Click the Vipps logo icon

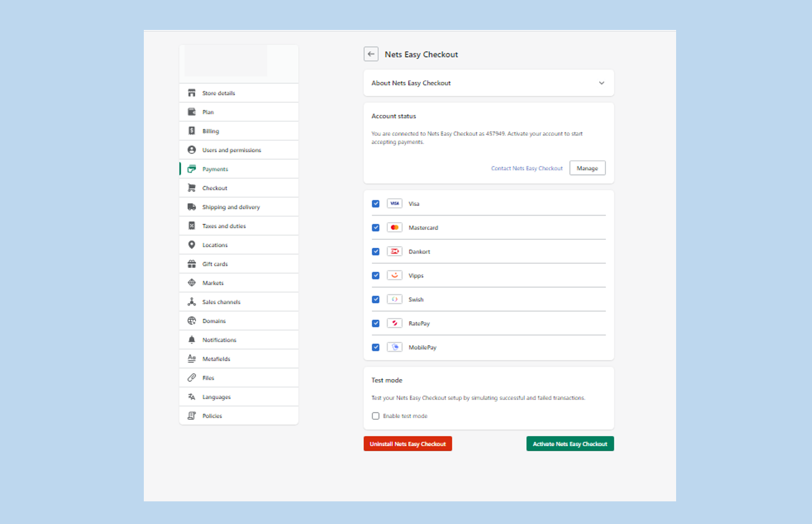click(395, 276)
